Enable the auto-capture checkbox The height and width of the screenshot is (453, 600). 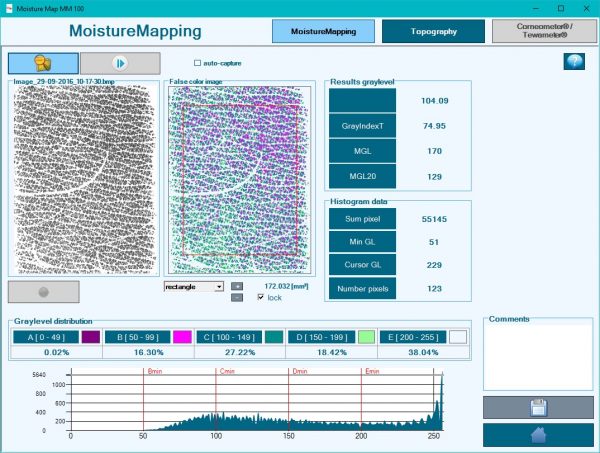(196, 63)
